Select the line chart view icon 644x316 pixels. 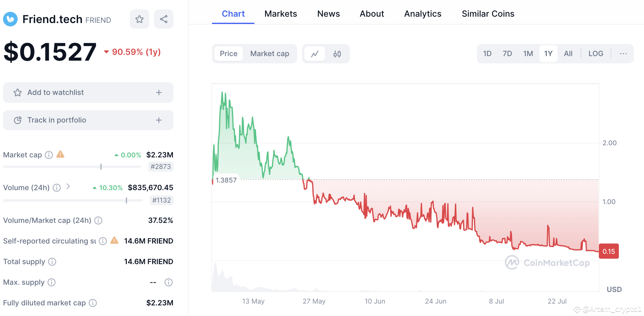point(315,54)
